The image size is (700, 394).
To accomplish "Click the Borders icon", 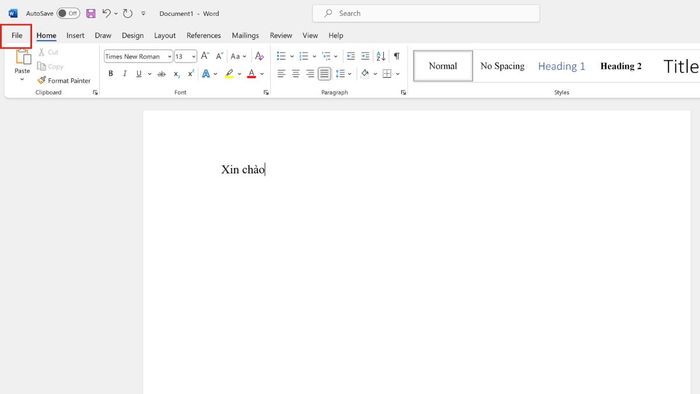I will click(x=387, y=74).
